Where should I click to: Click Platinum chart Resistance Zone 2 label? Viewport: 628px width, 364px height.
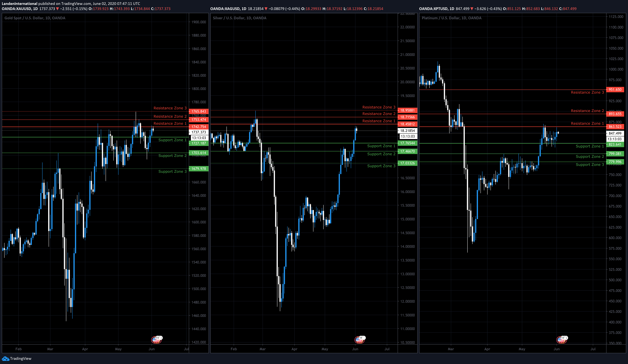tap(587, 111)
